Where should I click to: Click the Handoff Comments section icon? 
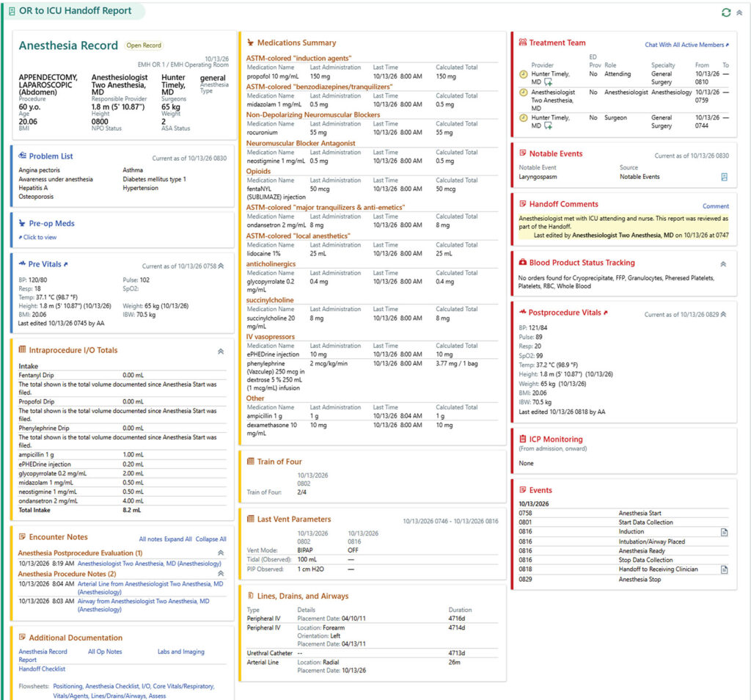tap(522, 204)
